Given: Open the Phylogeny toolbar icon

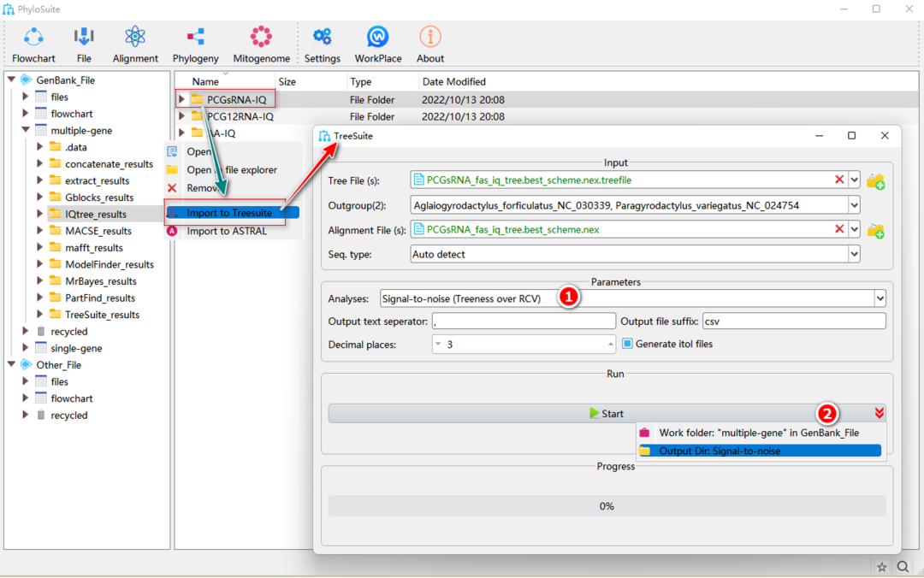Looking at the screenshot, I should click(195, 37).
